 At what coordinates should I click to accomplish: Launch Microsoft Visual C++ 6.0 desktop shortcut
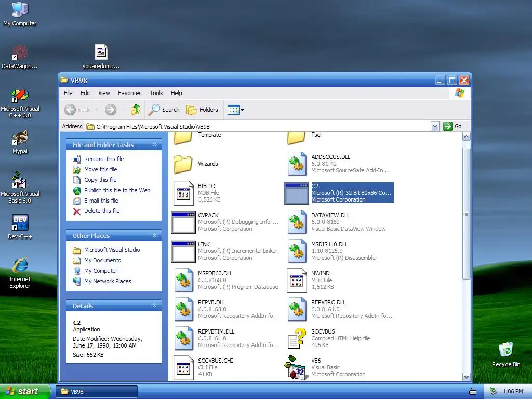click(20, 103)
